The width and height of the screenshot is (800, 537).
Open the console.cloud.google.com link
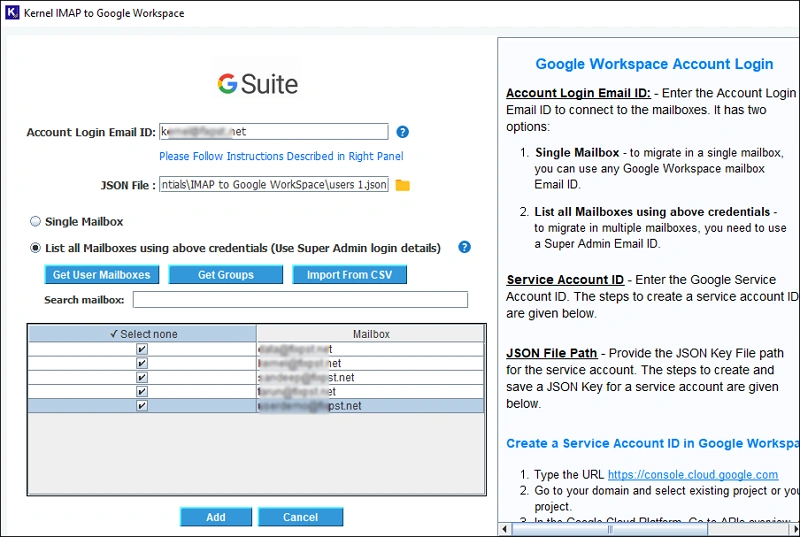pyautogui.click(x=693, y=475)
